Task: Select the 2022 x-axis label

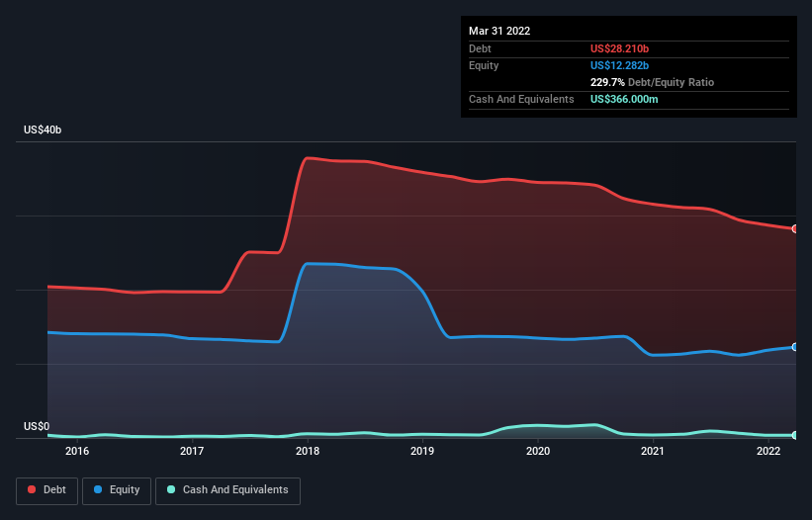Action: coord(768,451)
